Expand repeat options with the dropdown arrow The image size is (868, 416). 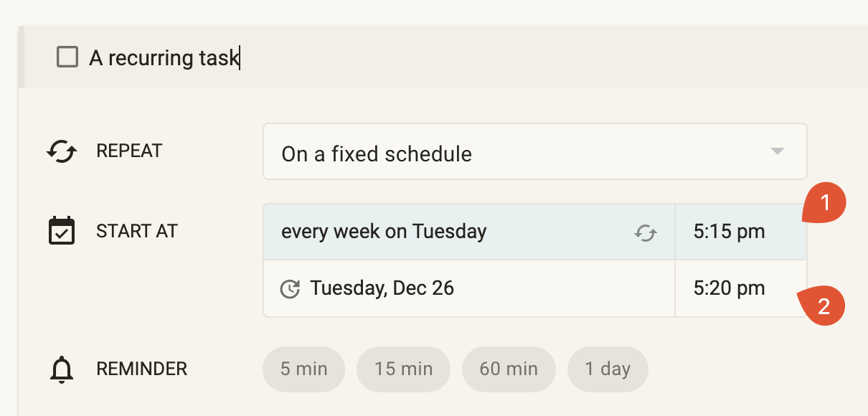[x=777, y=151]
